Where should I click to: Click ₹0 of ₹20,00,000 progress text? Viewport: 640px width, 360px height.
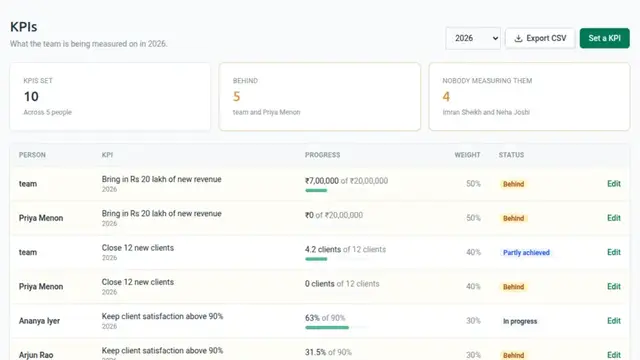tap(333, 215)
